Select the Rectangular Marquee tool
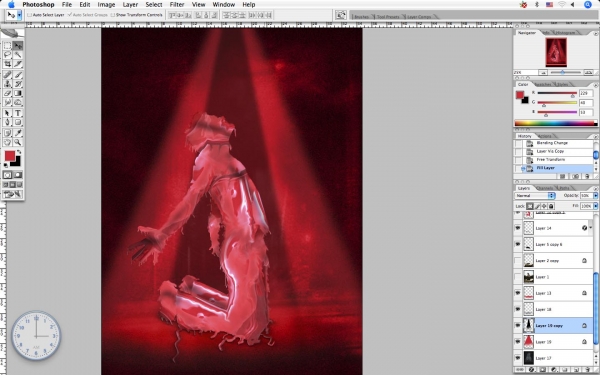600x375 pixels. [x=7, y=46]
